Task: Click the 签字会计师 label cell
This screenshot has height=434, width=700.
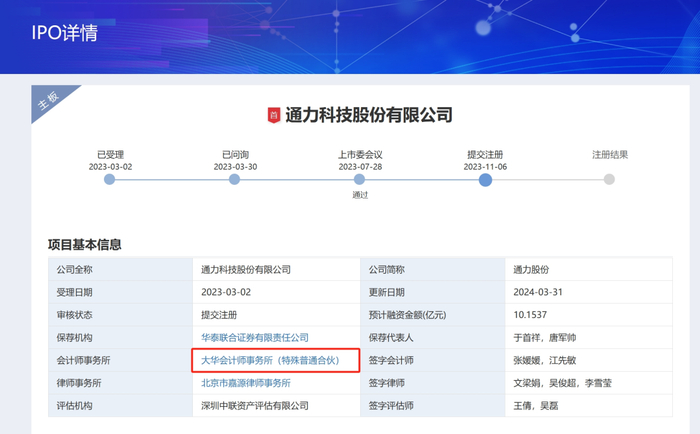Action: 433,360
